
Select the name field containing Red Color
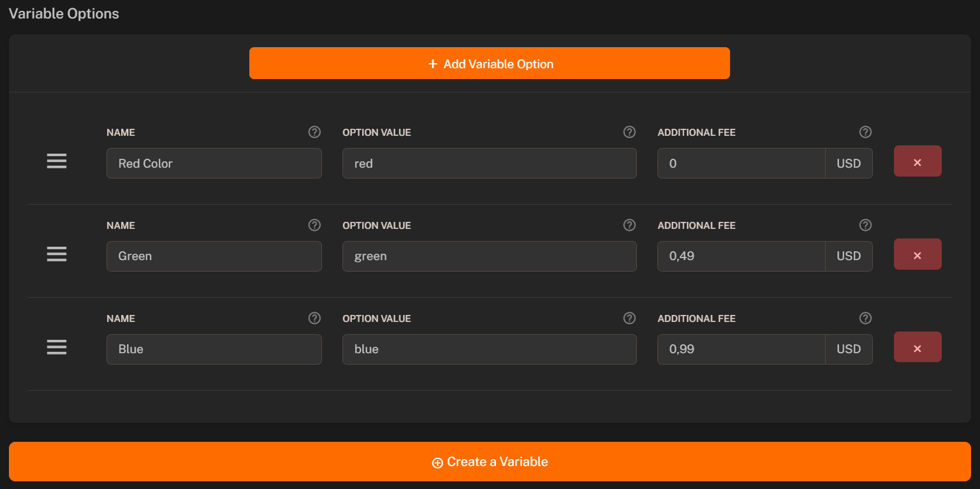click(x=214, y=163)
